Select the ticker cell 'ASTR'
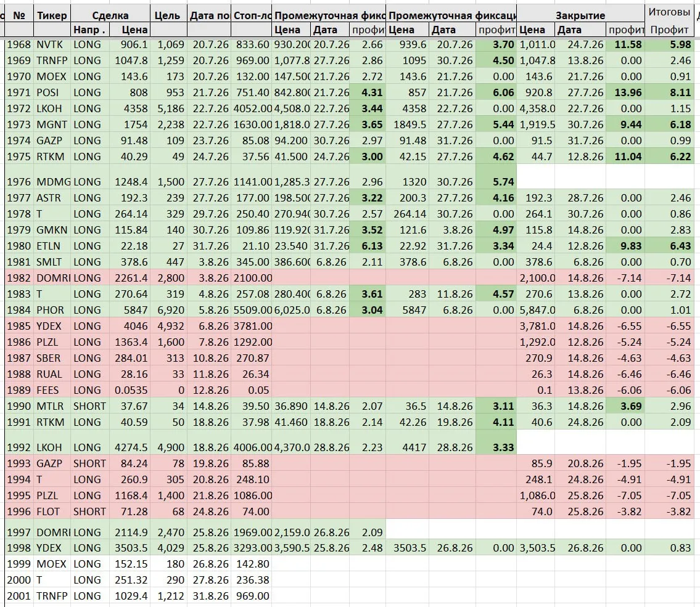The height and width of the screenshot is (607, 700). tap(52, 198)
